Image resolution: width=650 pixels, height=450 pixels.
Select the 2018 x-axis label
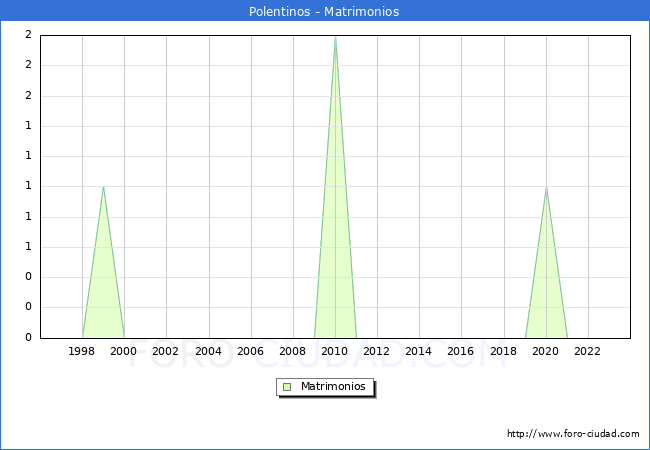[503, 351]
